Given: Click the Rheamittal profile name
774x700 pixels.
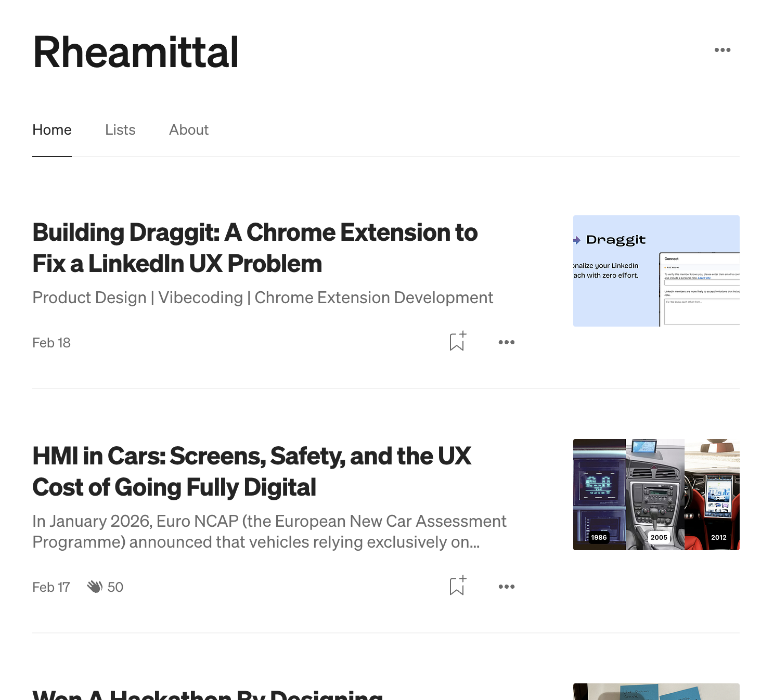Looking at the screenshot, I should (135, 51).
